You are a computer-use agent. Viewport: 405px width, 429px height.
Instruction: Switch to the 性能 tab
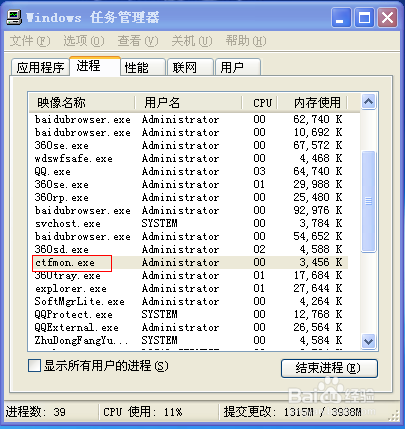[143, 67]
